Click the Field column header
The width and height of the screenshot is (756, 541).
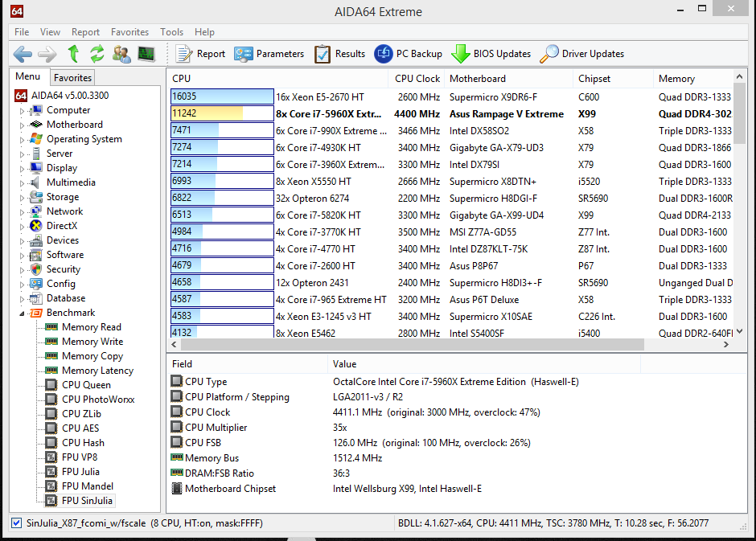pyautogui.click(x=248, y=363)
